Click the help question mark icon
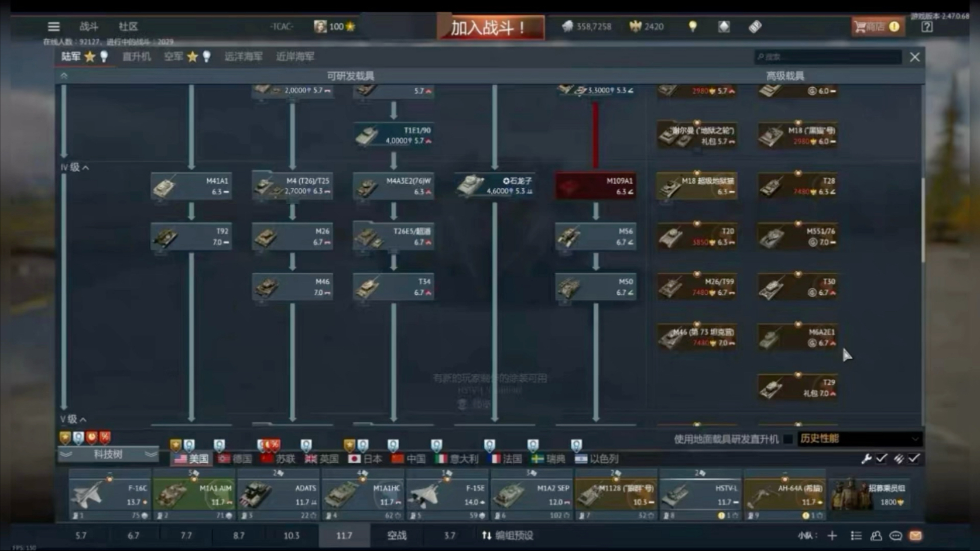The width and height of the screenshot is (980, 551). coord(927,27)
